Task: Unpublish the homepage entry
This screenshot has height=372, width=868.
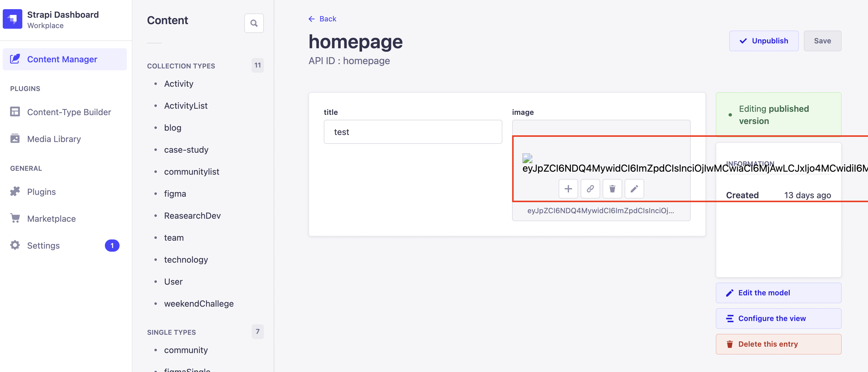Action: 764,41
